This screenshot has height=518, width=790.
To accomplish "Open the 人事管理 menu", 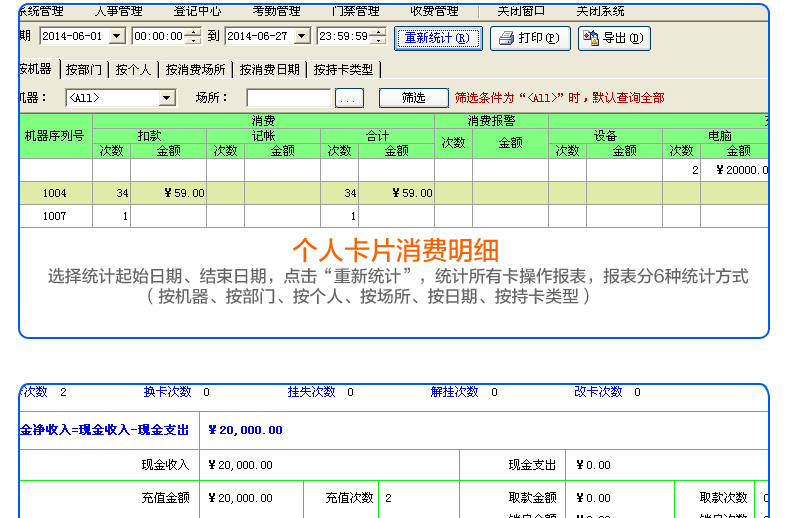I will tap(118, 11).
